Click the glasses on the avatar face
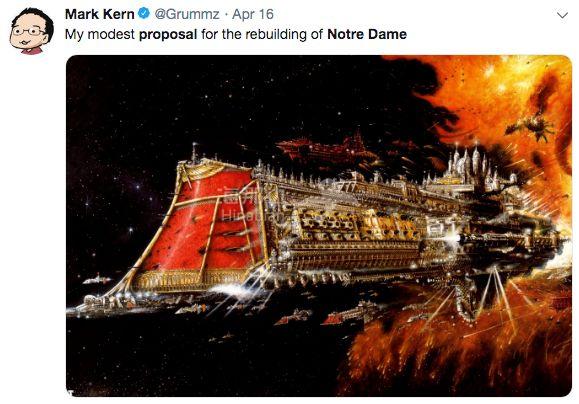 pos(28,31)
